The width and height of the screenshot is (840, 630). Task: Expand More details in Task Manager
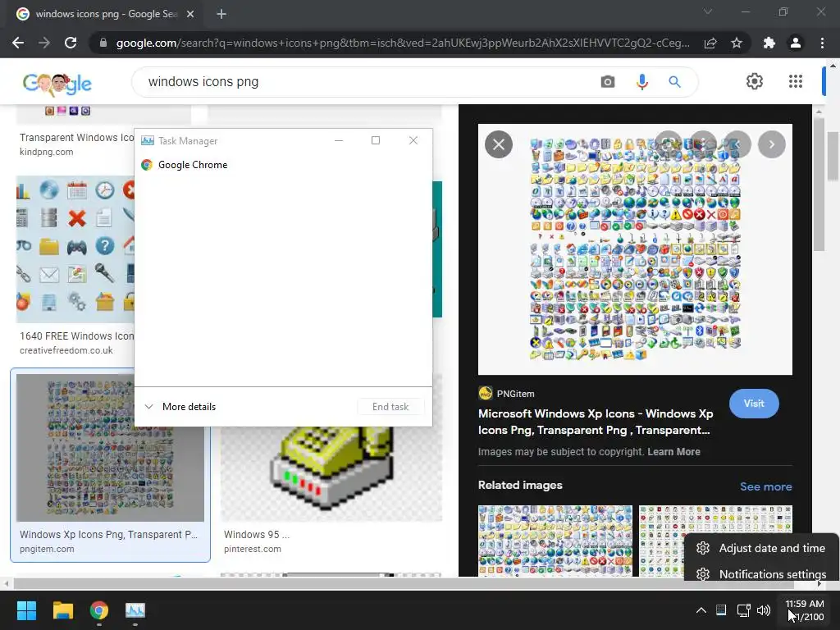pyautogui.click(x=180, y=407)
